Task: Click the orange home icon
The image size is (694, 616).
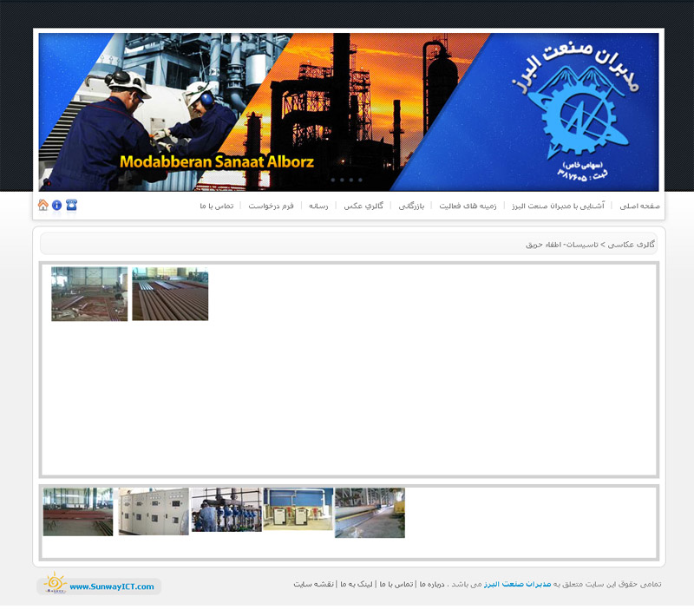Action: coord(43,205)
